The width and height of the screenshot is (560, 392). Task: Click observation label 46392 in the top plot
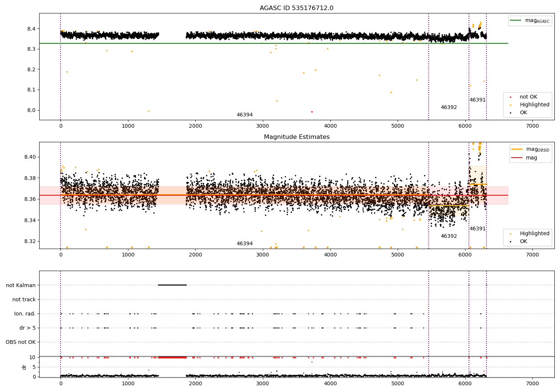click(449, 108)
